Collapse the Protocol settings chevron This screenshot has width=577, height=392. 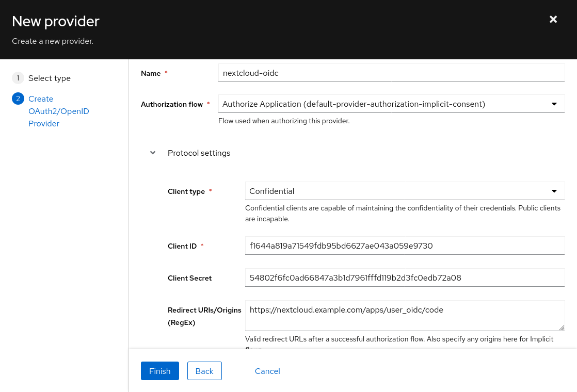click(x=153, y=153)
